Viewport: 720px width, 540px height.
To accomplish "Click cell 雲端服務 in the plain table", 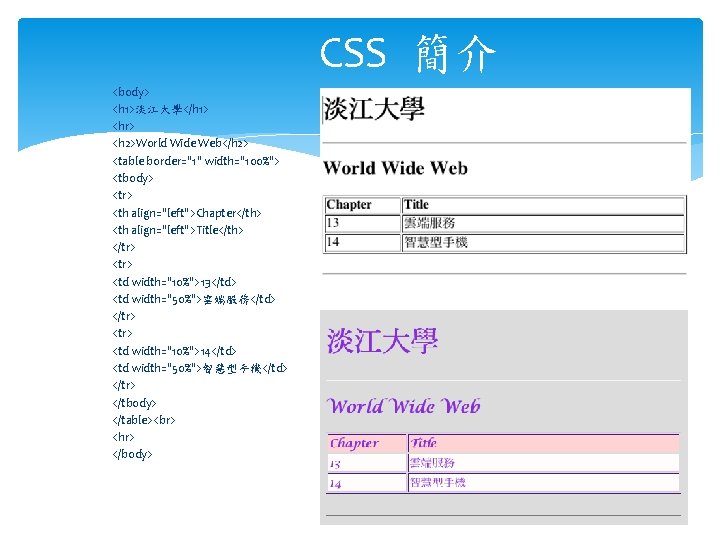I will (x=543, y=223).
